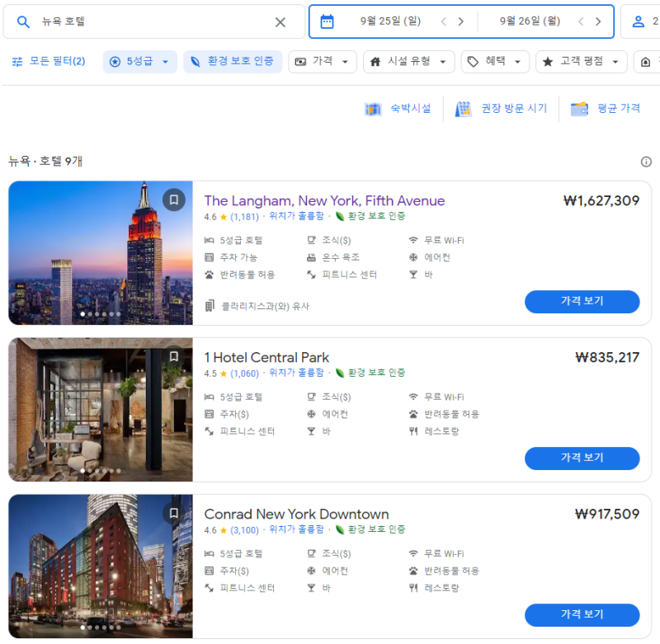Viewport: 660px width, 644px height.
Task: Save 1 Hotel Central Park bookmark icon
Action: point(174,356)
